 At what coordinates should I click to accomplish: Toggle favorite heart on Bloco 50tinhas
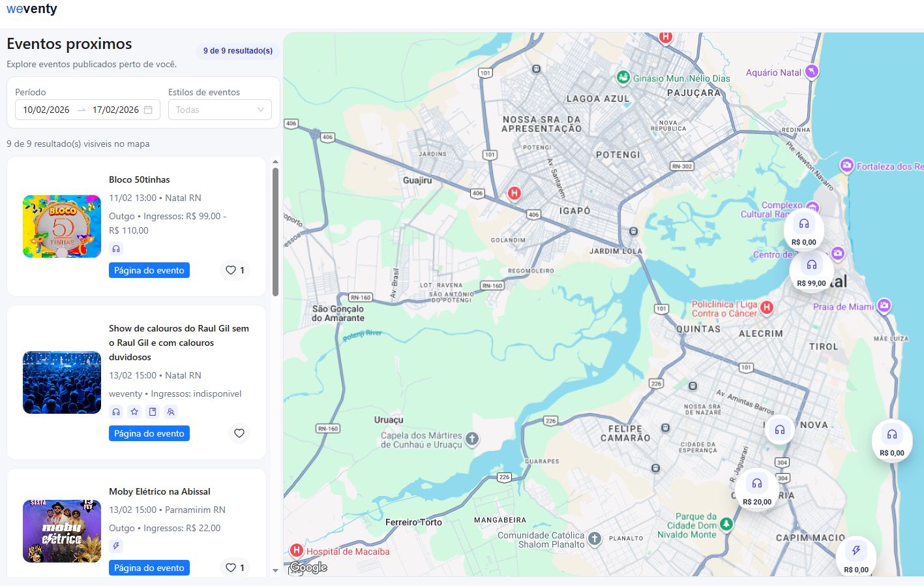(235, 270)
